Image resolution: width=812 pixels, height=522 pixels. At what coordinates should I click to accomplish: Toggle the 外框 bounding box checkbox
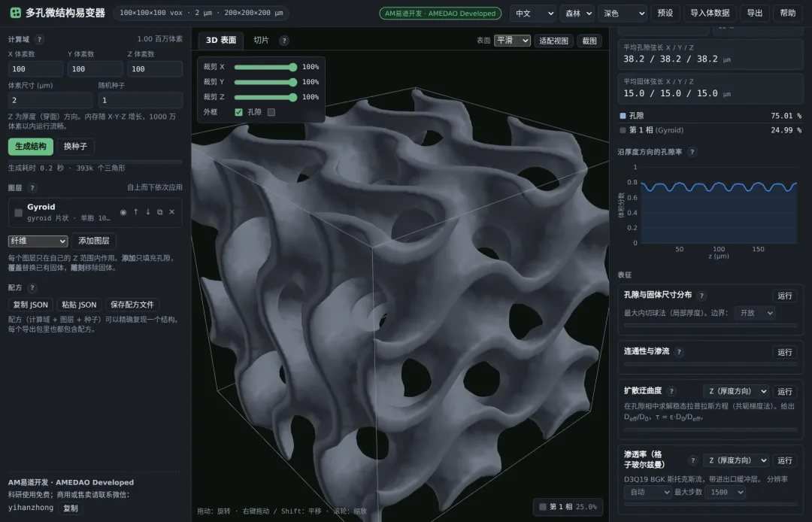[239, 112]
